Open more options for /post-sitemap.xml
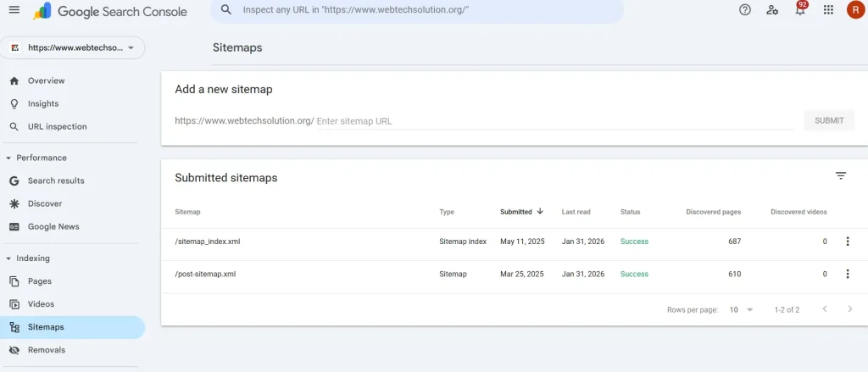 tap(847, 274)
